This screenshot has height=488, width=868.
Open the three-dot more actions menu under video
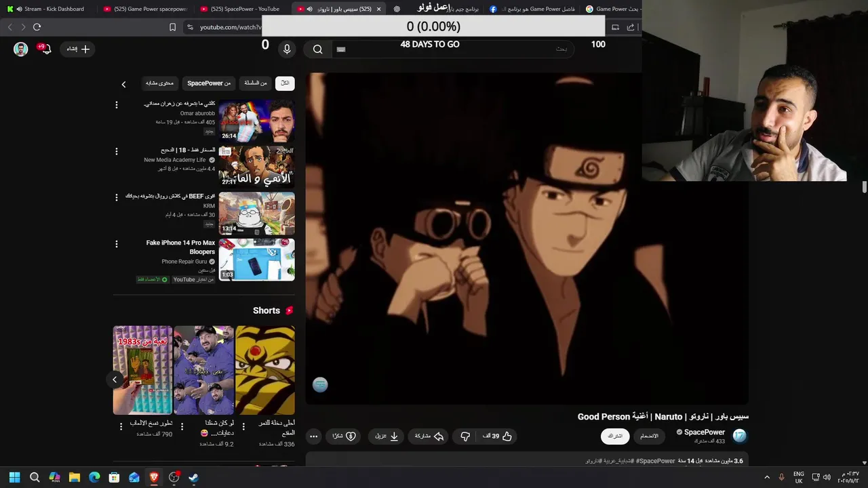point(313,436)
